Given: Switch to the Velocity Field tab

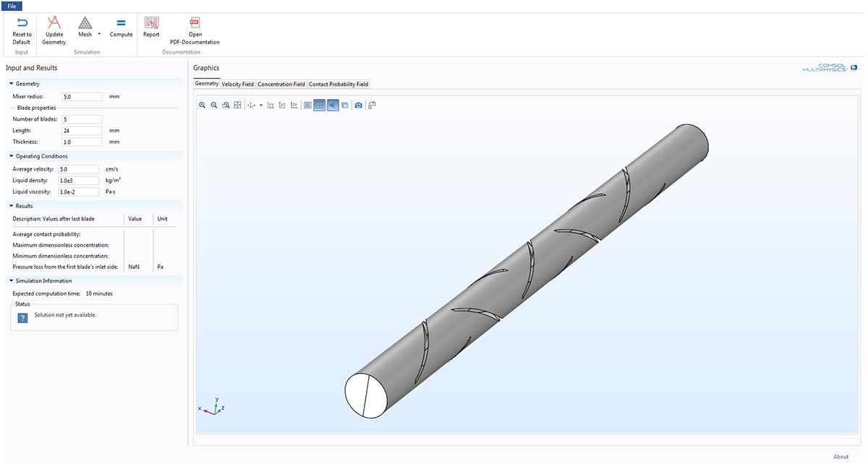Looking at the screenshot, I should pyautogui.click(x=238, y=84).
